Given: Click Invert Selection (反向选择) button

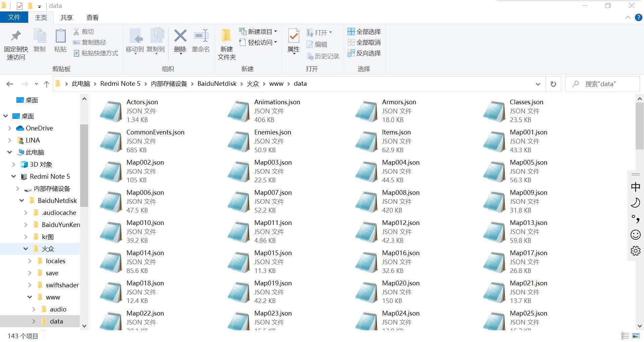Looking at the screenshot, I should (x=364, y=53).
